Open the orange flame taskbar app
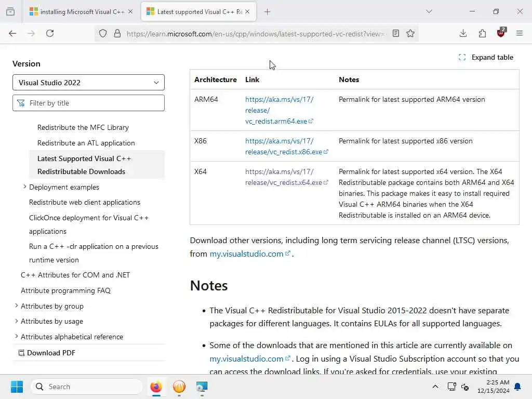 [179, 387]
